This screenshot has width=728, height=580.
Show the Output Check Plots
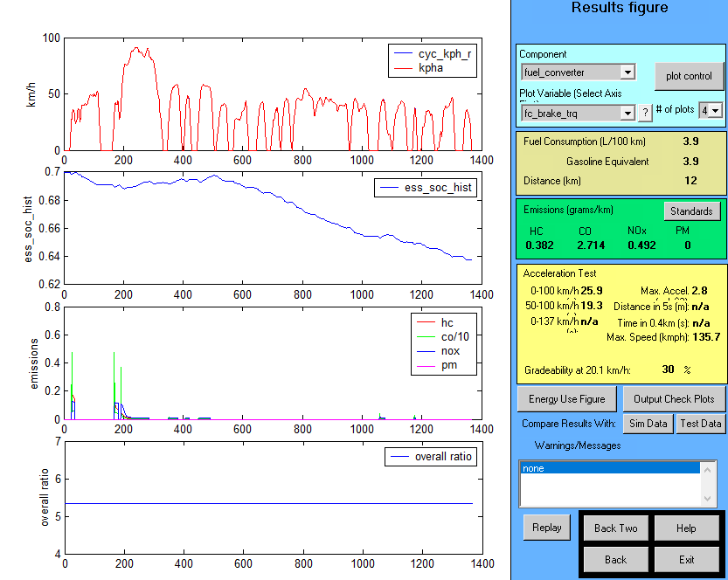tap(674, 399)
